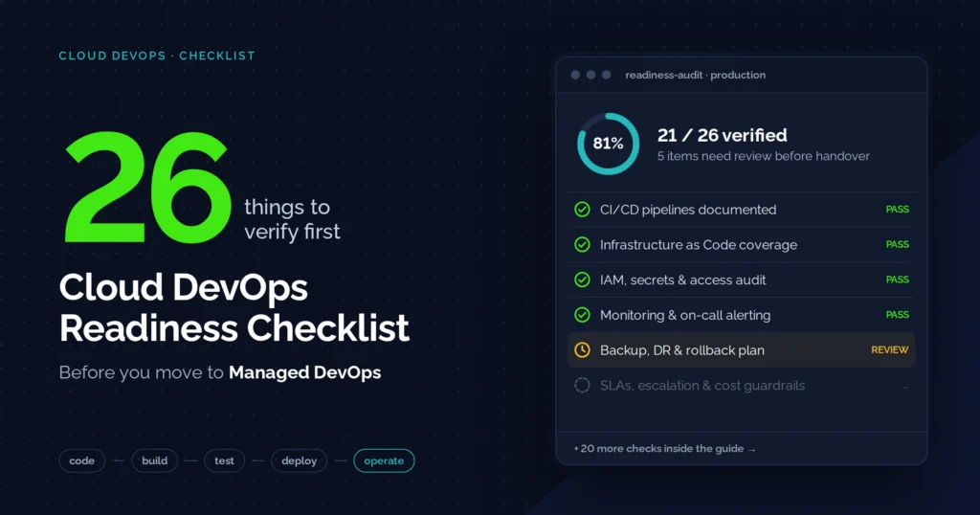This screenshot has width=980, height=515.
Task: Click the PASS badge on Monitoring & on-call alerting
Action: coord(898,314)
